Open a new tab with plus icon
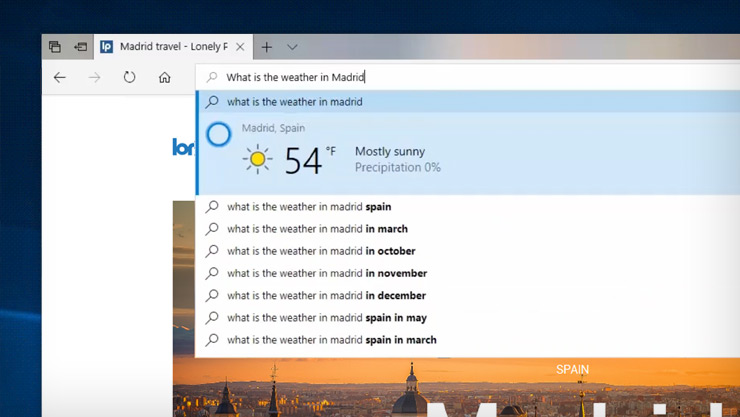740x417 pixels. 267,47
